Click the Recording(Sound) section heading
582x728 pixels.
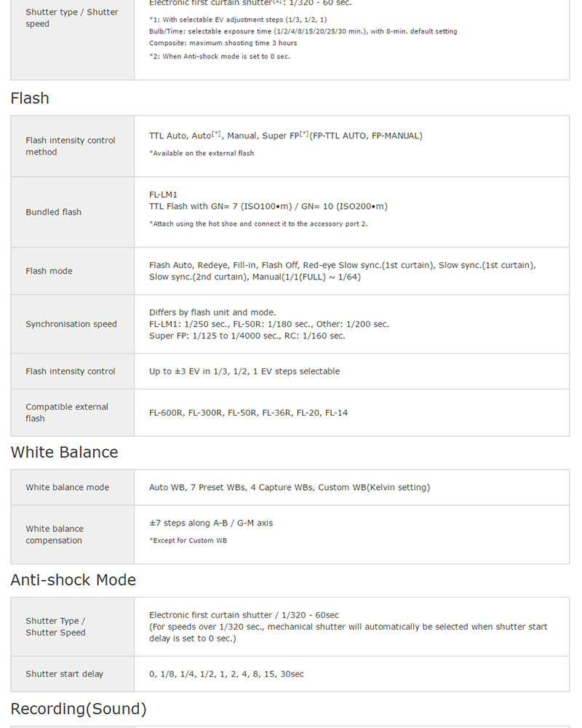79,708
